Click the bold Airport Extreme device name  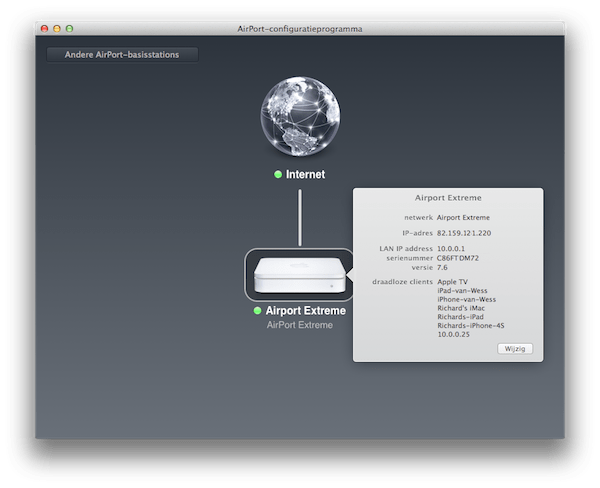click(x=306, y=311)
